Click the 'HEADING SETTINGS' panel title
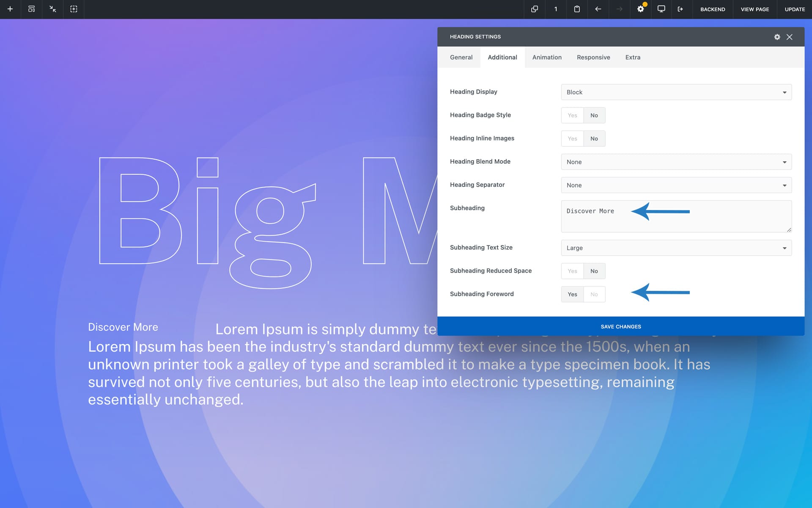Screen dimensions: 812x508 point(475,37)
